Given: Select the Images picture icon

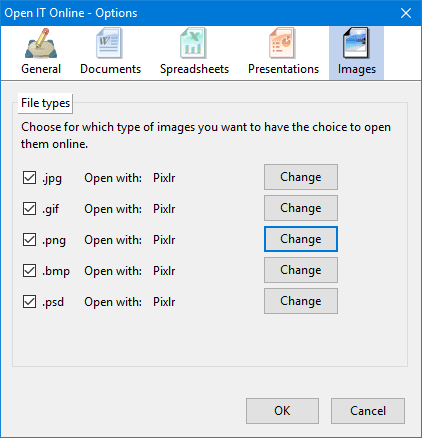Looking at the screenshot, I should coord(356,43).
